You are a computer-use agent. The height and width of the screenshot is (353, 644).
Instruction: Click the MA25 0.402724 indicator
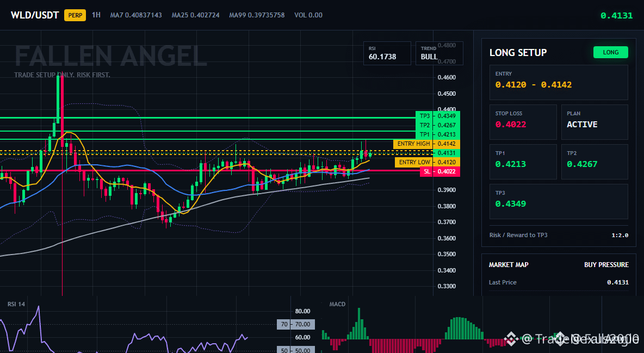click(195, 15)
